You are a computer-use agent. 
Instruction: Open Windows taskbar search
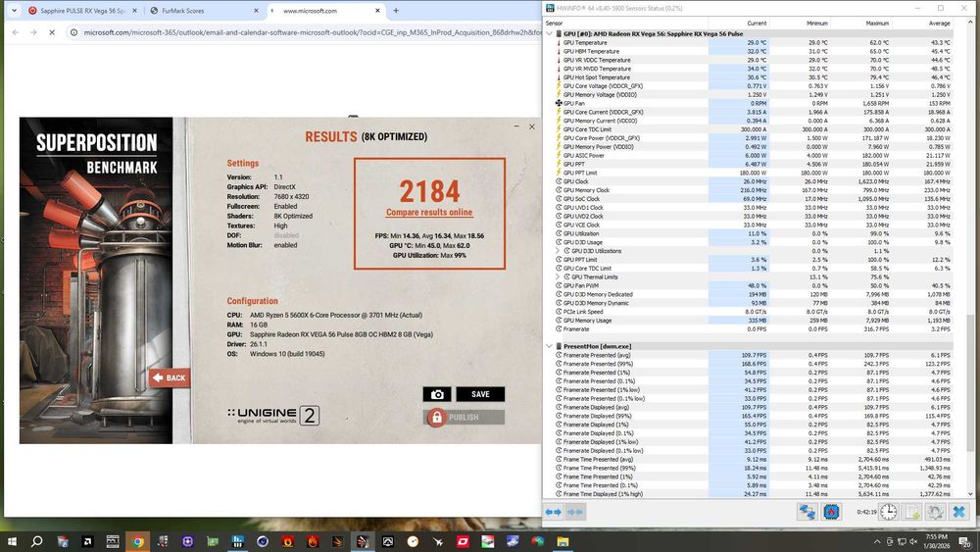(x=37, y=541)
